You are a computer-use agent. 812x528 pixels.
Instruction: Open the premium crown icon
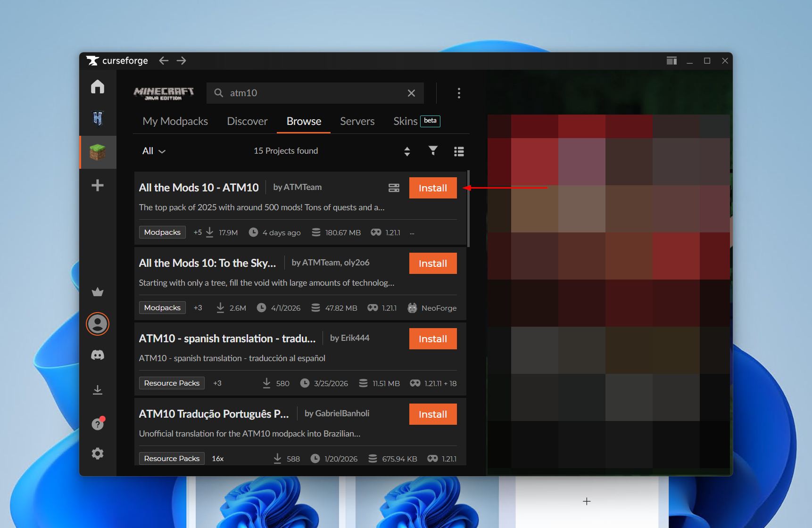click(98, 292)
